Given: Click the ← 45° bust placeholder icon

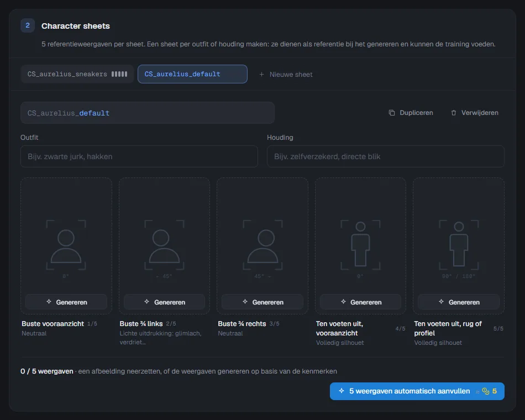Looking at the screenshot, I should click(x=164, y=245).
